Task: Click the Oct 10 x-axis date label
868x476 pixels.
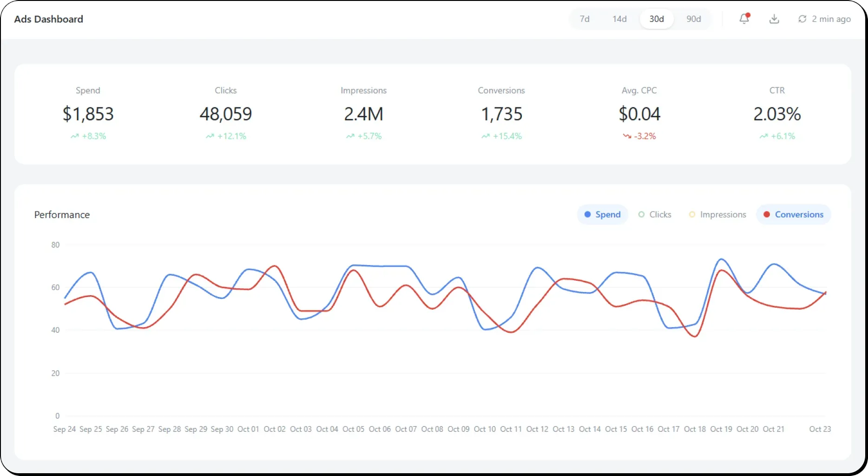Action: click(485, 429)
